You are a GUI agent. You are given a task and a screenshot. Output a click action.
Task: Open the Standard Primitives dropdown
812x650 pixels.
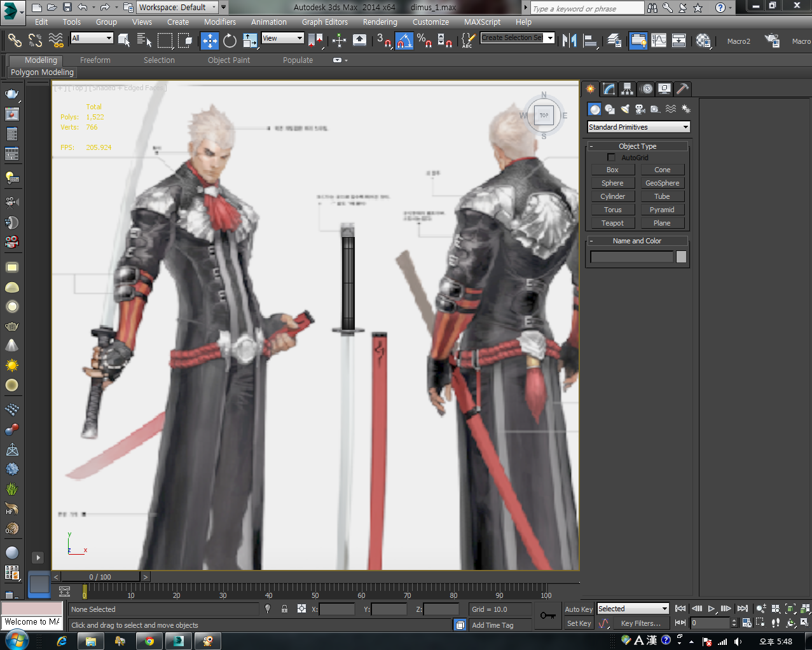click(638, 127)
